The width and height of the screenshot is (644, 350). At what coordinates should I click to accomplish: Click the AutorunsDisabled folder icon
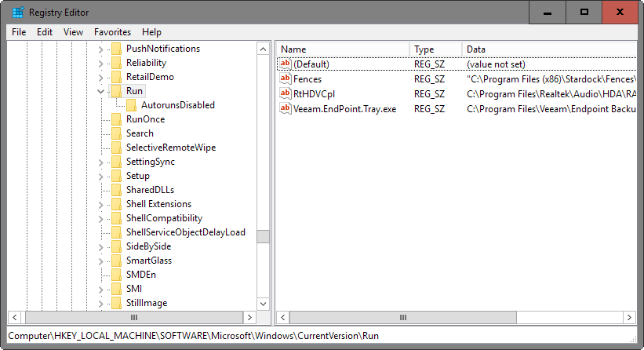132,105
